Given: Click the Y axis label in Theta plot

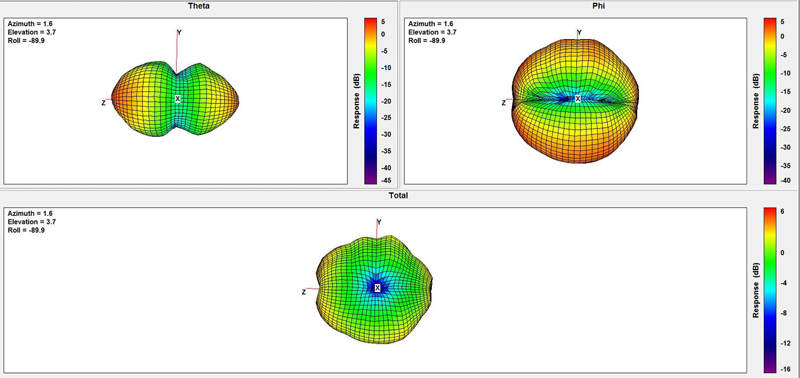Looking at the screenshot, I should (180, 33).
